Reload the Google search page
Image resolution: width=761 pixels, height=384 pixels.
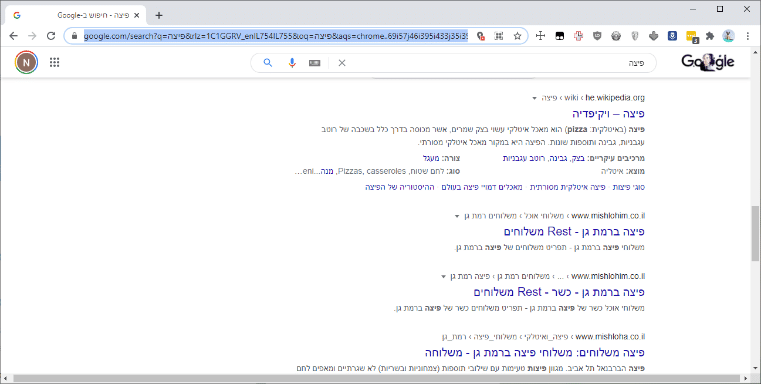point(50,35)
